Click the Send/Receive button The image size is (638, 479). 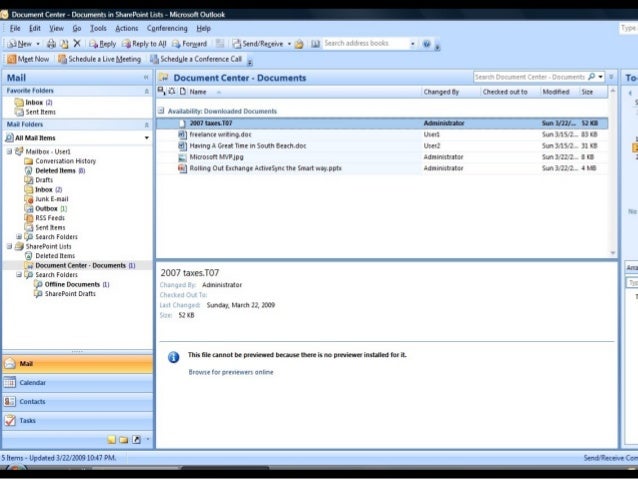pyautogui.click(x=258, y=44)
